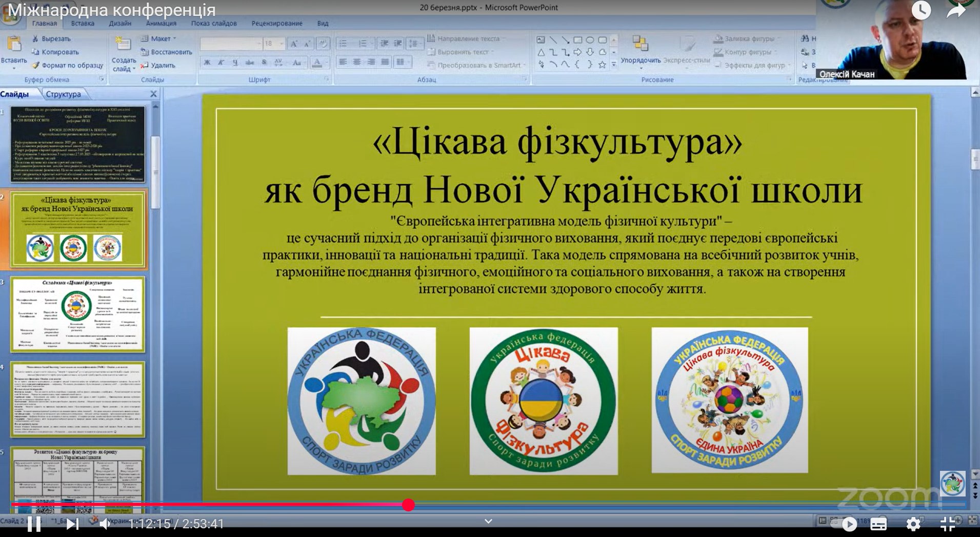The width and height of the screenshot is (980, 537).
Task: Mute the video volume
Action: (x=105, y=524)
